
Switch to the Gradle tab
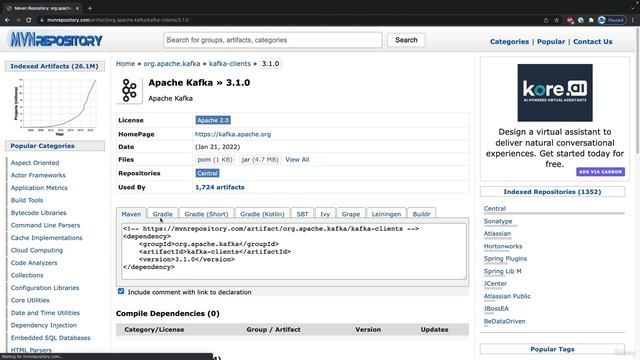pyautogui.click(x=162, y=214)
